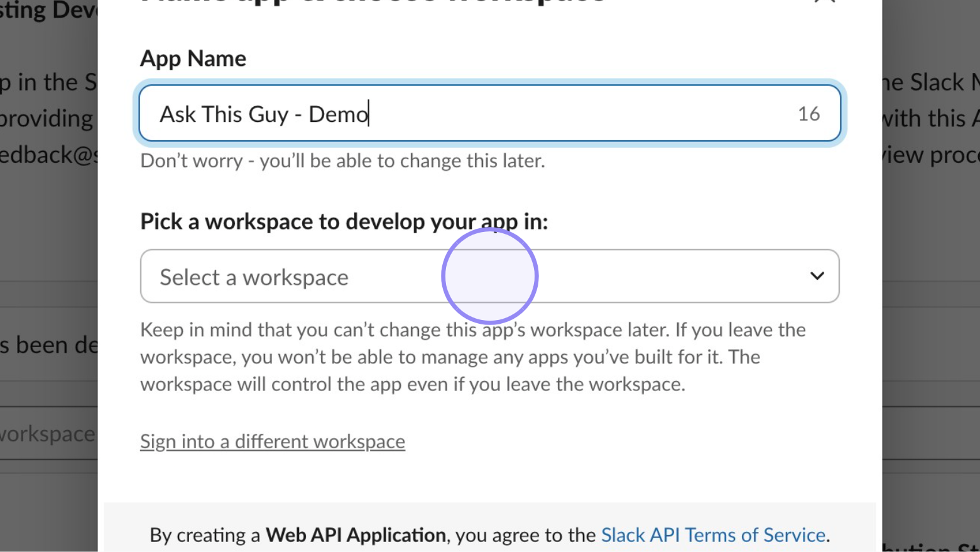The height and width of the screenshot is (552, 980).
Task: Click the character counter showing 16
Action: [x=808, y=114]
